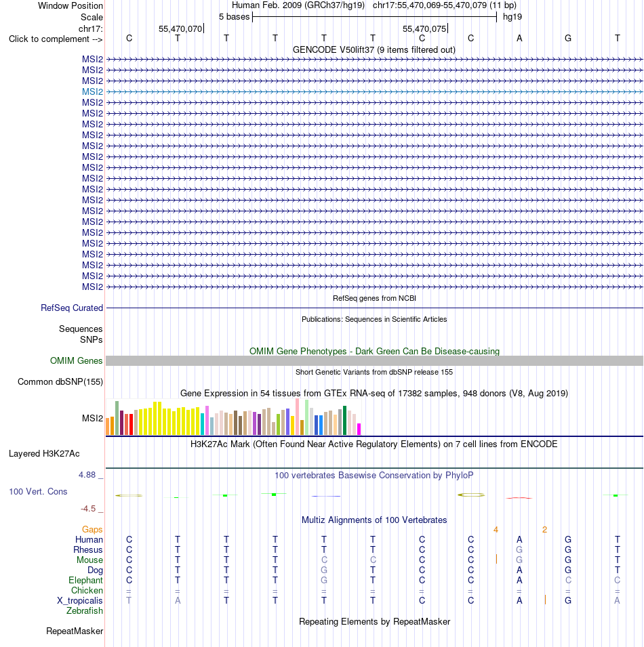Click 'Click to complement -->' to complement bases

pos(56,39)
